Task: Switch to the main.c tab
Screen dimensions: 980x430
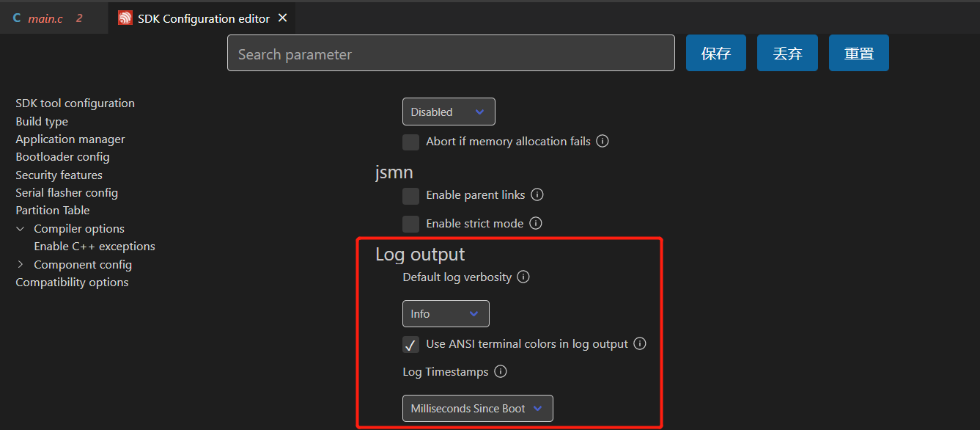Action: pyautogui.click(x=54, y=18)
